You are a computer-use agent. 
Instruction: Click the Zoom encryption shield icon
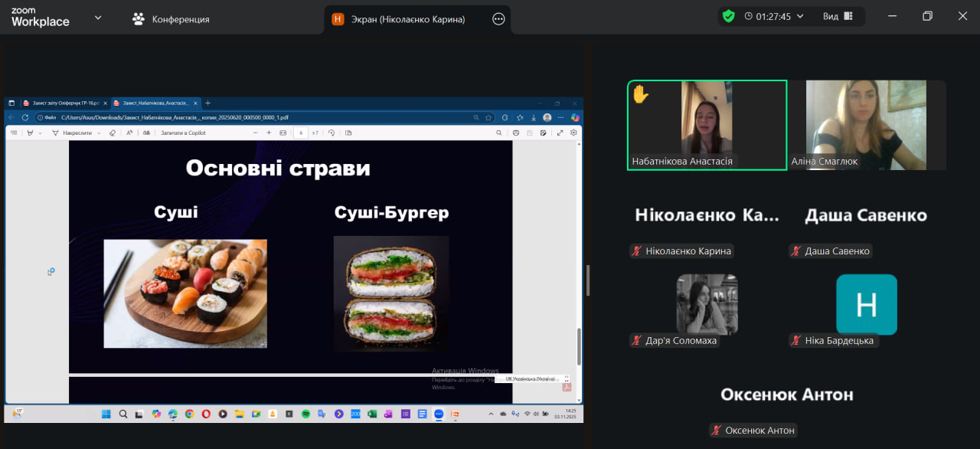coord(728,16)
